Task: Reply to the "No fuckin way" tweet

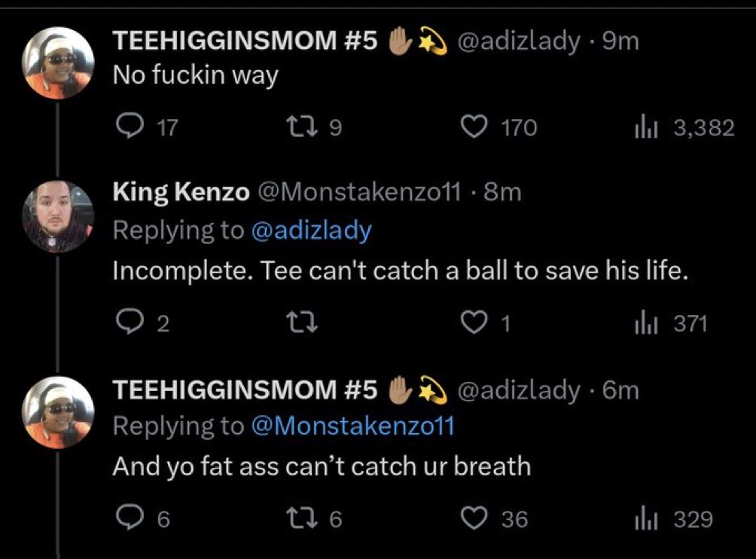Action: [133, 127]
